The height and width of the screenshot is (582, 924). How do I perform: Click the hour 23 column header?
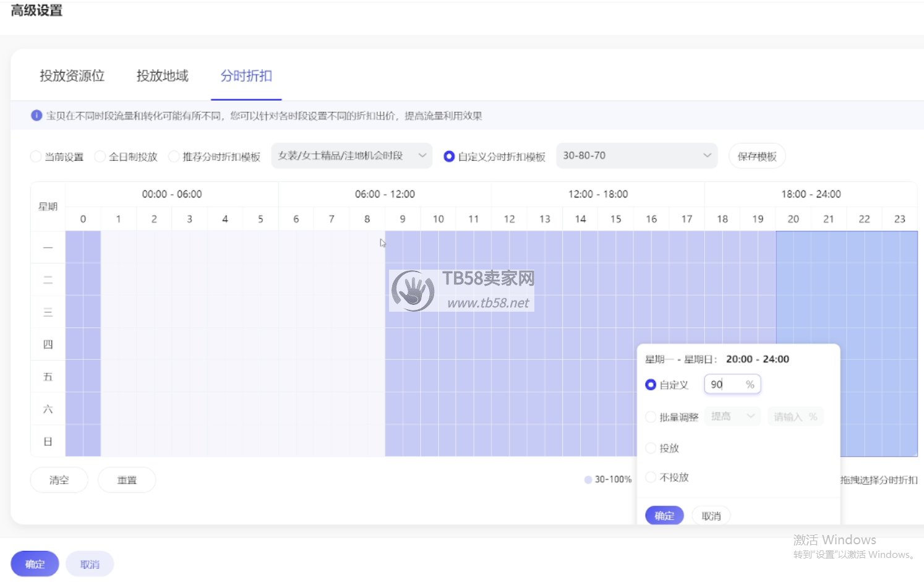[900, 219]
